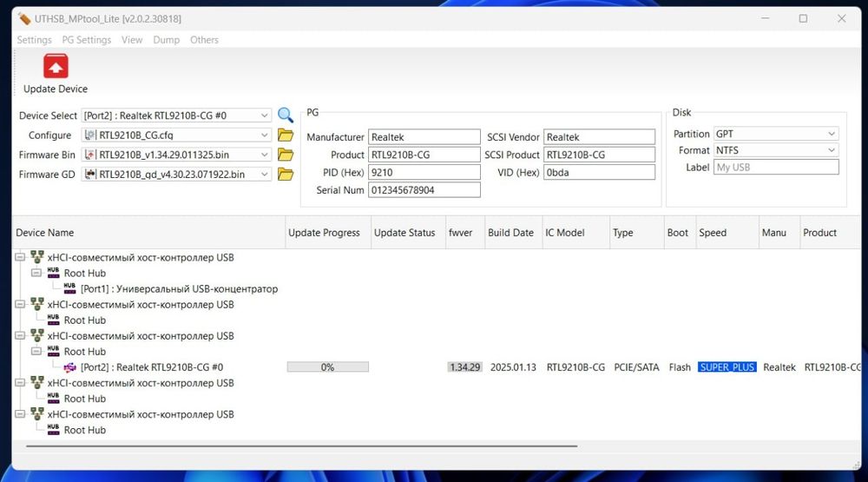The height and width of the screenshot is (482, 868).
Task: Click the PID (Hex) input field
Action: pos(424,172)
